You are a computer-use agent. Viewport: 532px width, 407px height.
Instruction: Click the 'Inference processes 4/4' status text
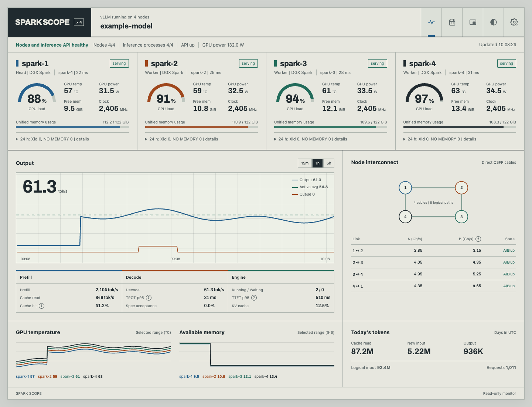tap(148, 45)
